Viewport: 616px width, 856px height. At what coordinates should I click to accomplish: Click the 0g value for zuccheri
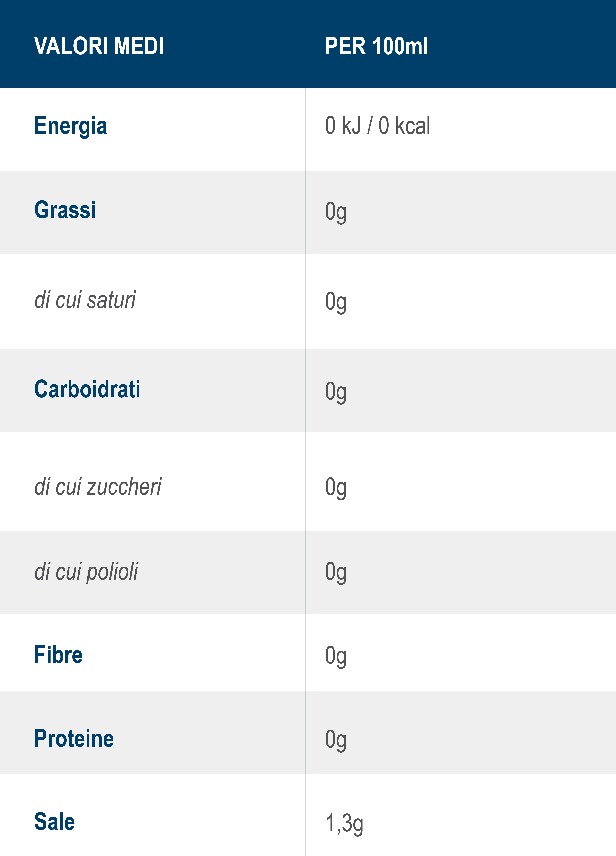pos(336,487)
